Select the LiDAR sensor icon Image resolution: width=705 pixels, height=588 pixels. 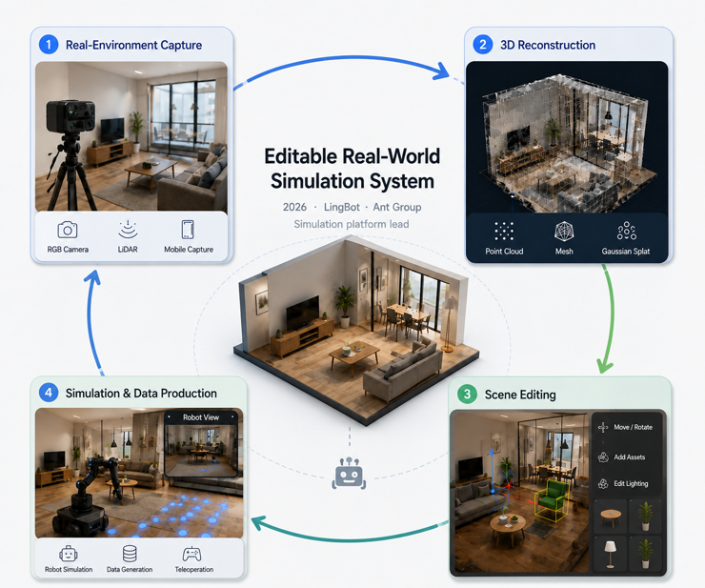click(129, 230)
